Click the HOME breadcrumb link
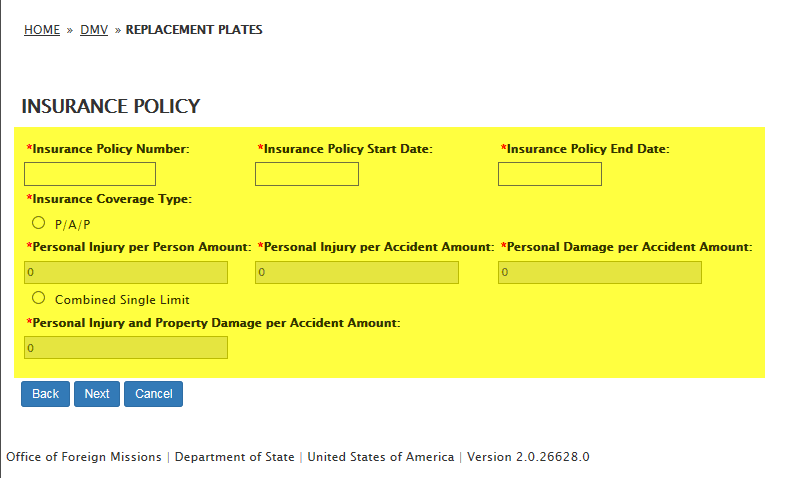 42,30
